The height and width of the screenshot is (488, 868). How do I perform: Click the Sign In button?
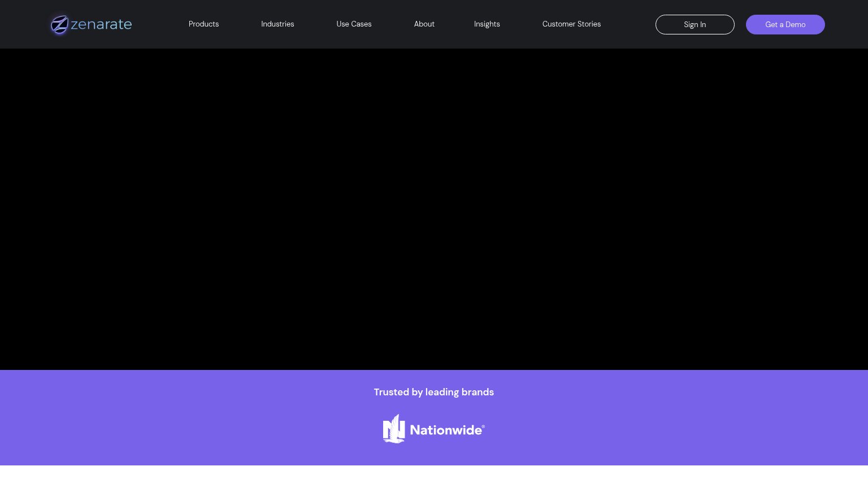[x=695, y=24]
